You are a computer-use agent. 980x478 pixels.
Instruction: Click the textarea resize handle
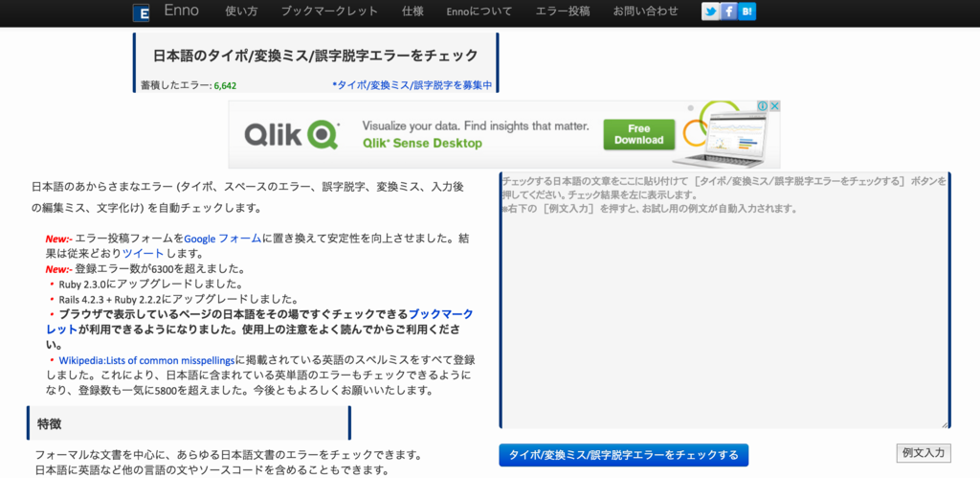[945, 424]
